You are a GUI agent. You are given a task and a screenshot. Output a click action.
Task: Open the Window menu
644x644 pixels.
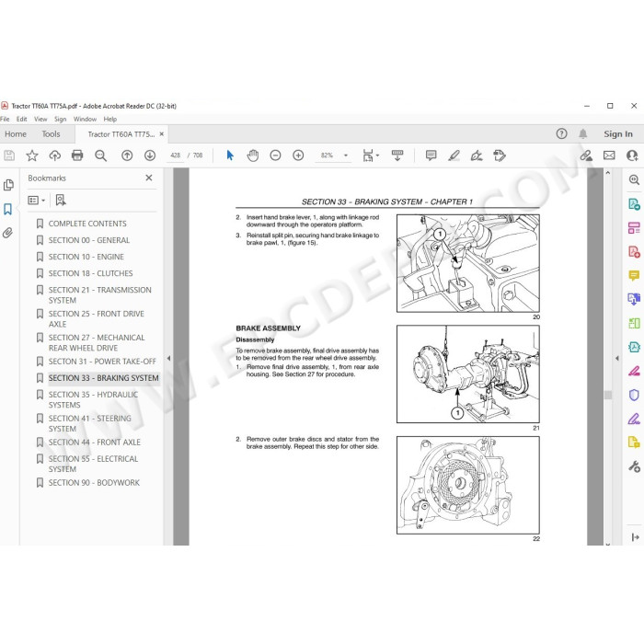point(85,119)
